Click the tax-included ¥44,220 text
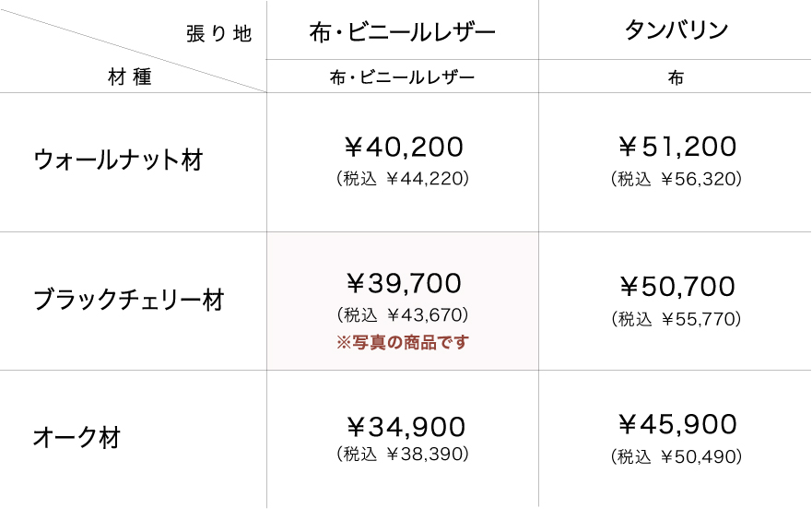 (x=403, y=179)
